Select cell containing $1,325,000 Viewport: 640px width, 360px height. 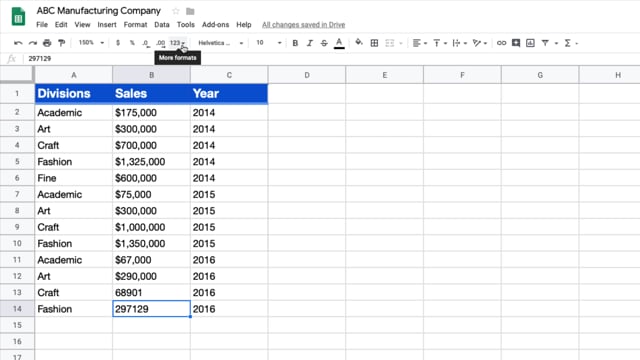click(x=151, y=162)
